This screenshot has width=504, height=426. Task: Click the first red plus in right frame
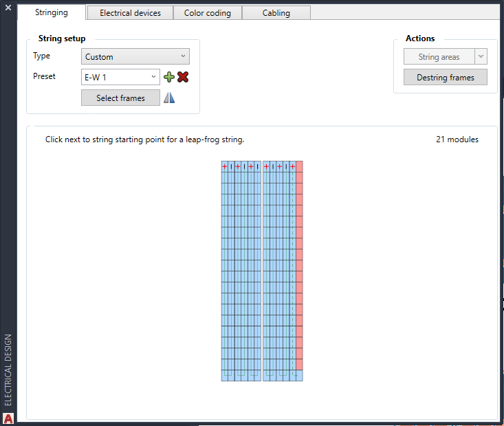click(266, 166)
